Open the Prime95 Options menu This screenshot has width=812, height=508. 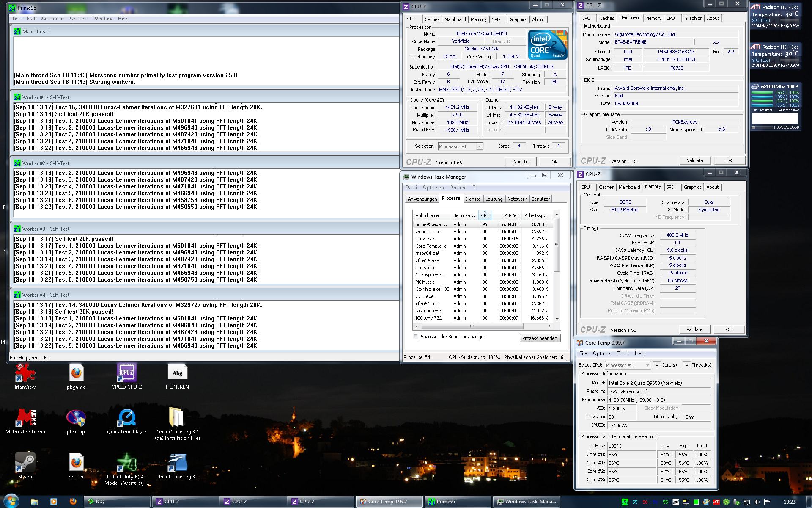[79, 19]
